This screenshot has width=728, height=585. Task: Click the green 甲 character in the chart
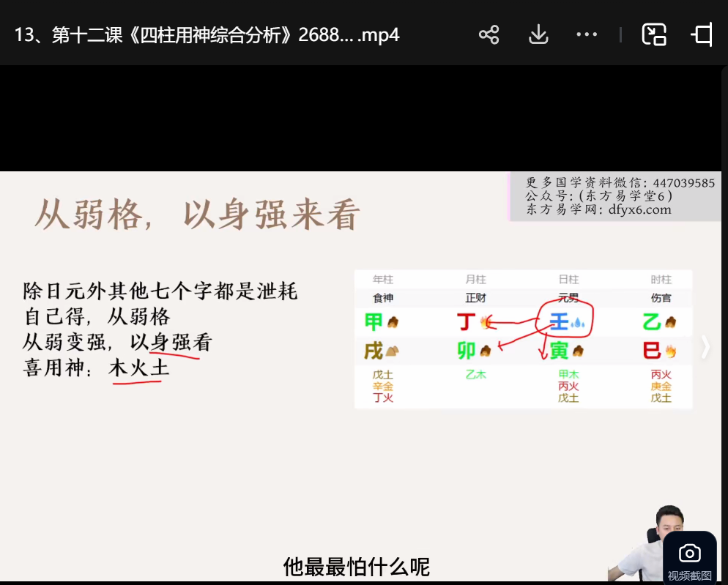click(x=374, y=321)
